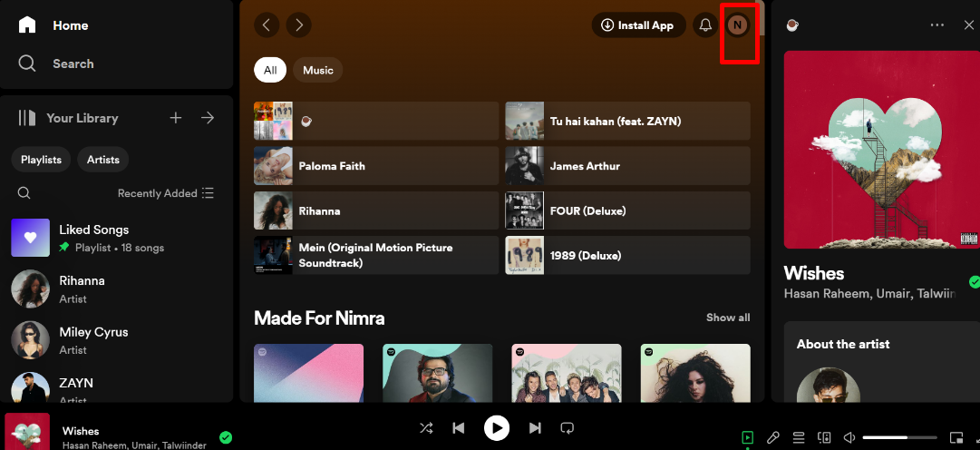Collapse Your Library panel icon

[27, 118]
